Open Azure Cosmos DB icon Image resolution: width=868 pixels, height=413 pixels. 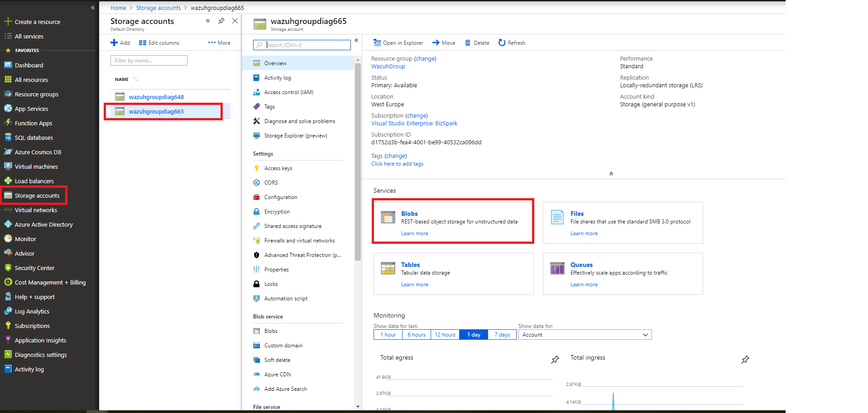pyautogui.click(x=8, y=152)
